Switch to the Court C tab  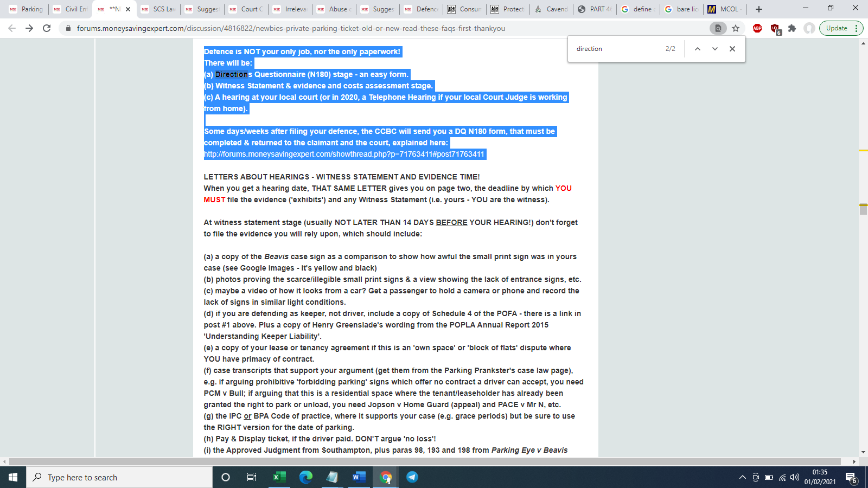246,9
